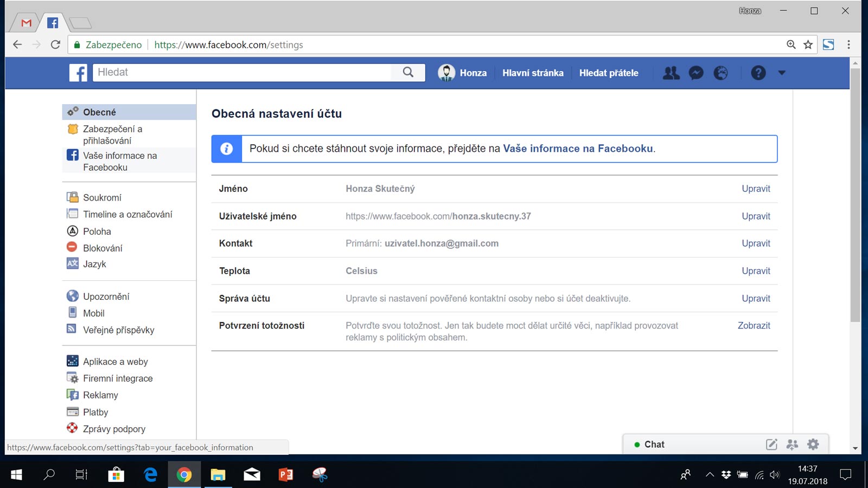Click the page vertical scrollbar
This screenshot has height=488, width=868.
coord(855,195)
